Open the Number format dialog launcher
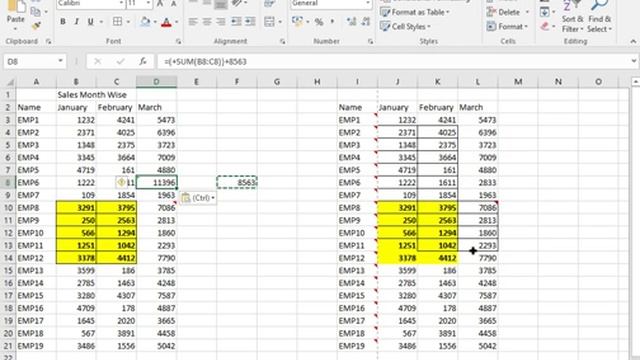This screenshot has width=640, height=360. point(370,41)
